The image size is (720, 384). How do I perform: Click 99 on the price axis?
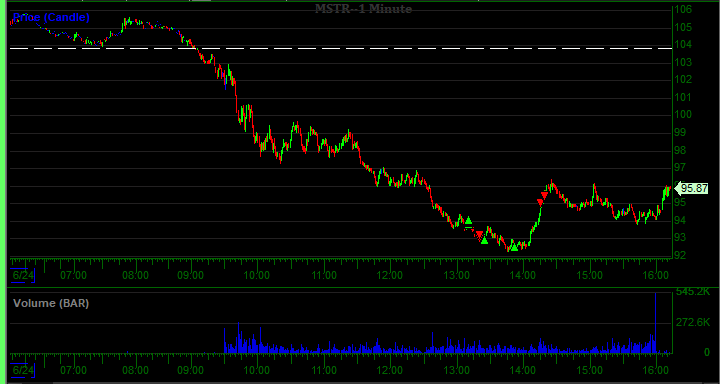[x=680, y=133]
